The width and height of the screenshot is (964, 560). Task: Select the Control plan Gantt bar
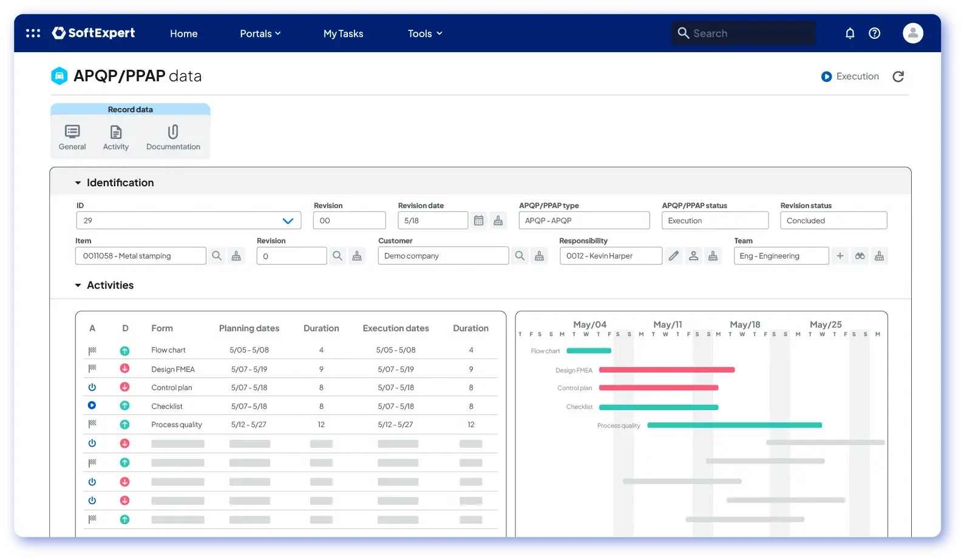659,388
